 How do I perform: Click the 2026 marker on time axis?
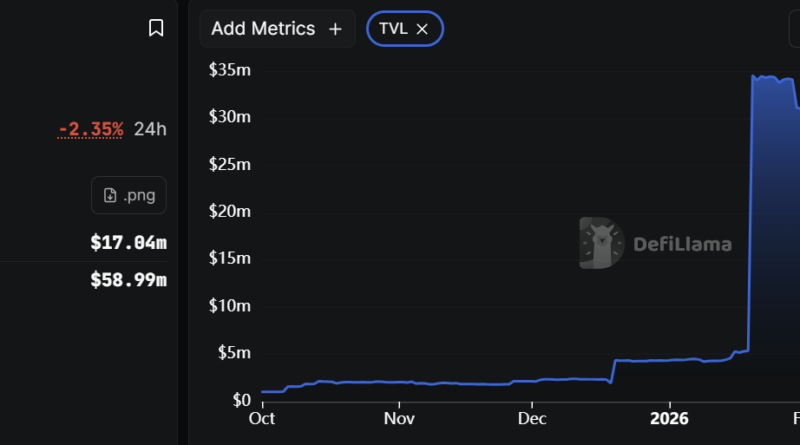click(669, 418)
